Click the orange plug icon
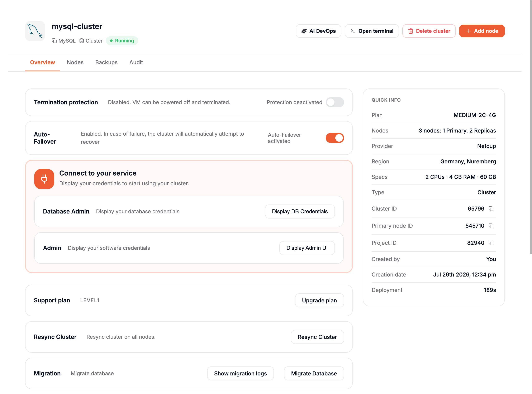532x394 pixels. click(x=44, y=179)
